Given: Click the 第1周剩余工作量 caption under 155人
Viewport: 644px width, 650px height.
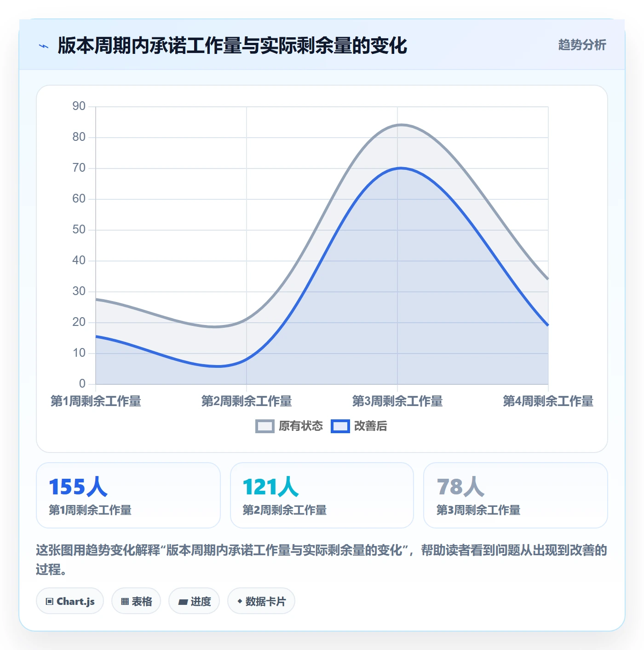Looking at the screenshot, I should tap(90, 510).
